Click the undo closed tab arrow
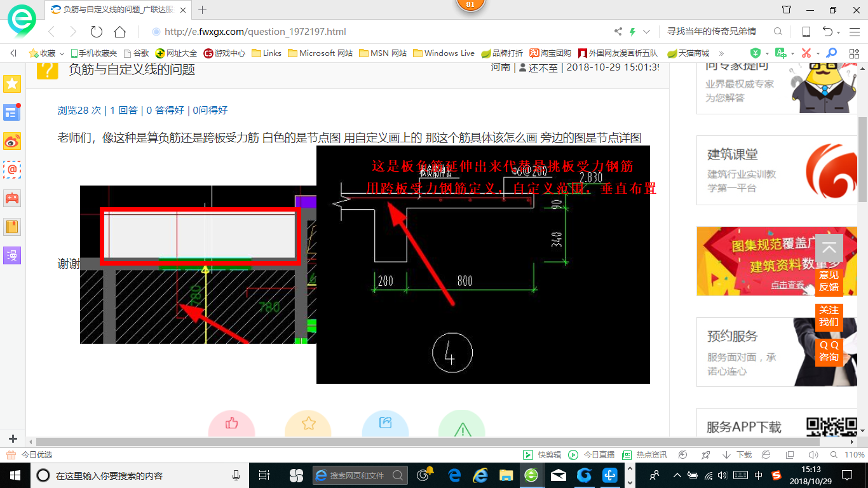 tap(827, 32)
